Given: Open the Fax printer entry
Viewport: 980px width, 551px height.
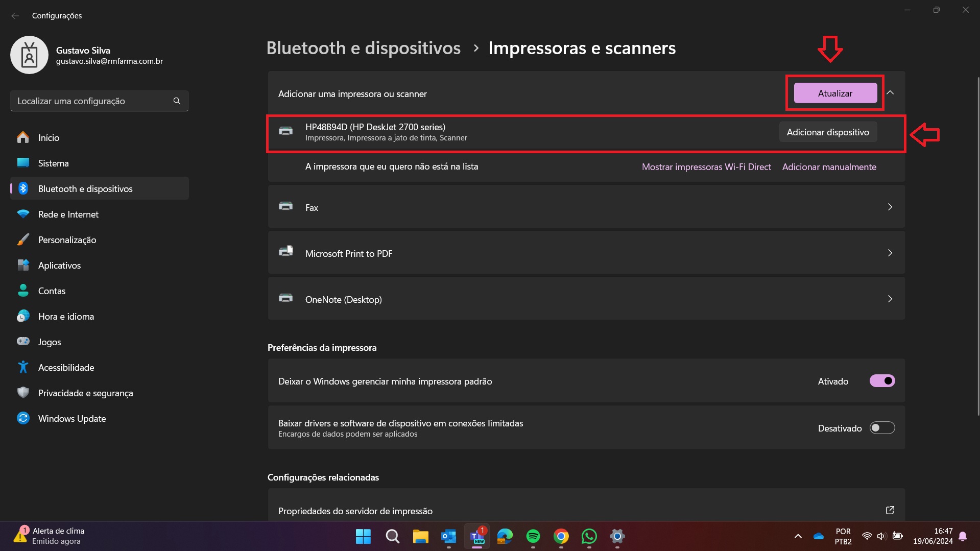Looking at the screenshot, I should coord(586,207).
